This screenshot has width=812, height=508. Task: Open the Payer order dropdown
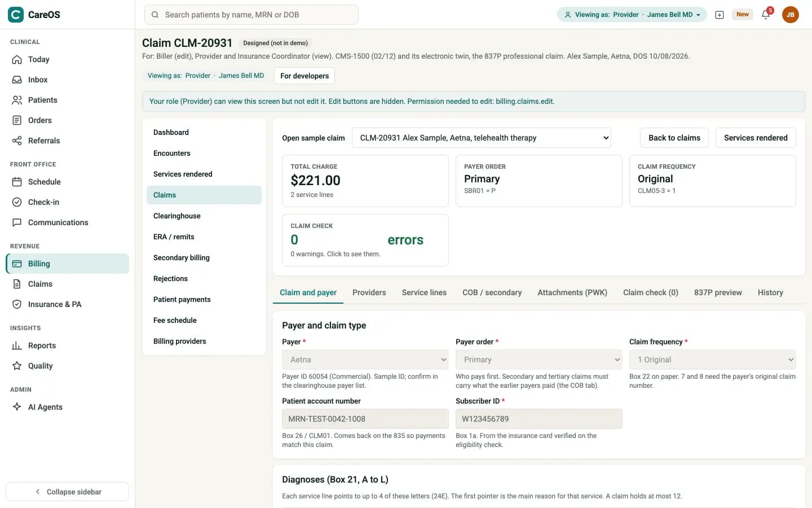(539, 360)
